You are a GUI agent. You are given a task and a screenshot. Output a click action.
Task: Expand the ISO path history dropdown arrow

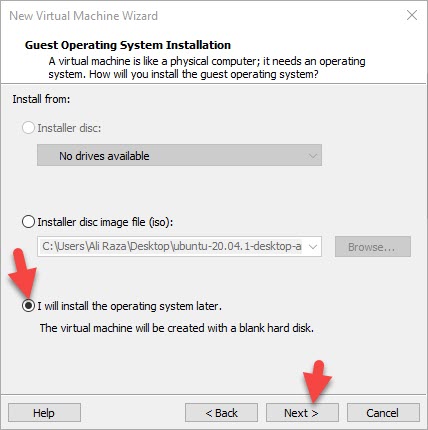[313, 247]
